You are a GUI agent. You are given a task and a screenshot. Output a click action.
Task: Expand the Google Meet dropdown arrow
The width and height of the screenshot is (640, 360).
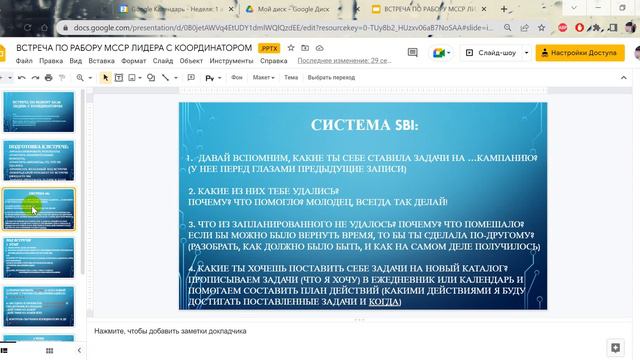point(449,53)
